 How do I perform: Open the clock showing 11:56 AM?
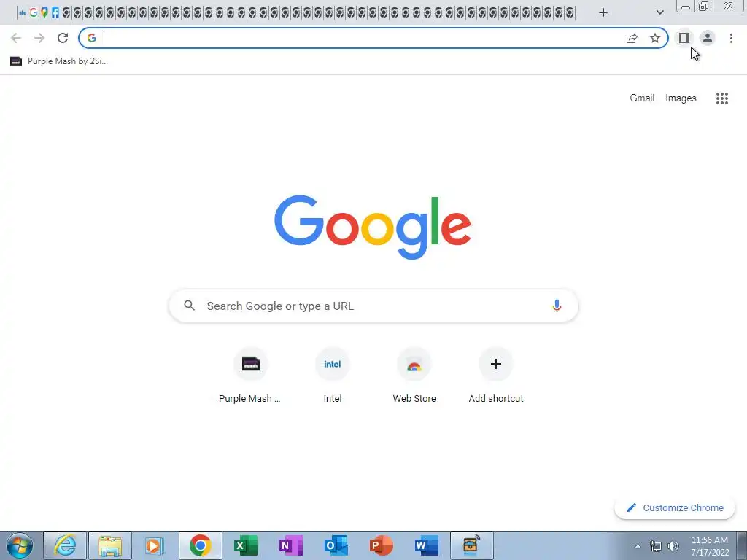(x=710, y=546)
